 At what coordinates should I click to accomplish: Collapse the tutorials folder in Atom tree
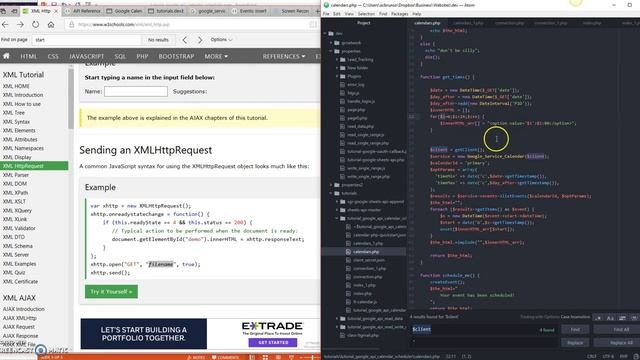[331, 193]
